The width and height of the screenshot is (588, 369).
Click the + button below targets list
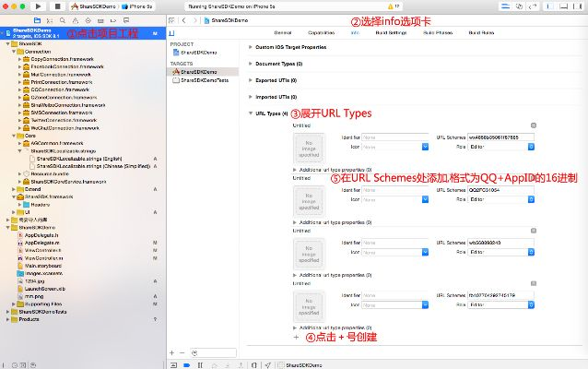coord(171,352)
